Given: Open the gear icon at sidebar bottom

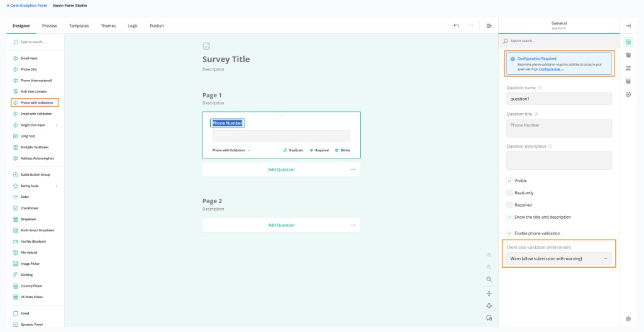Looking at the screenshot, I should pyautogui.click(x=628, y=319).
